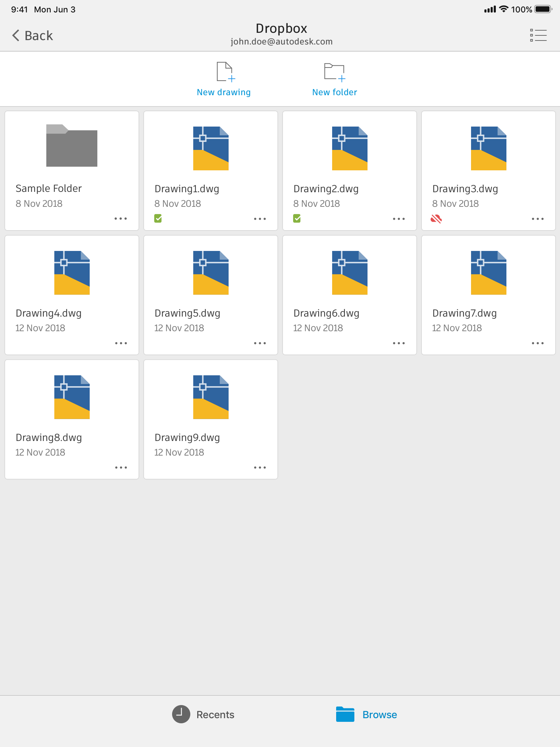Open more options for Drawing1.dwg

tap(260, 219)
